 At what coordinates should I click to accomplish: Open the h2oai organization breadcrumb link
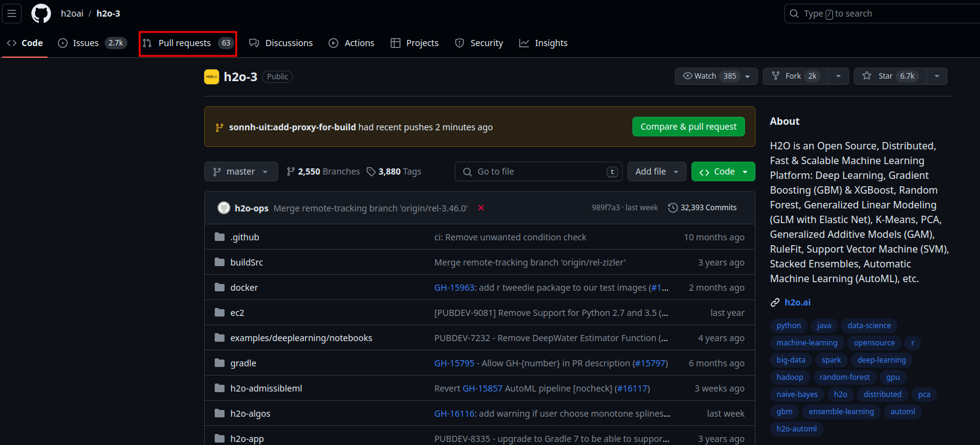tap(72, 14)
